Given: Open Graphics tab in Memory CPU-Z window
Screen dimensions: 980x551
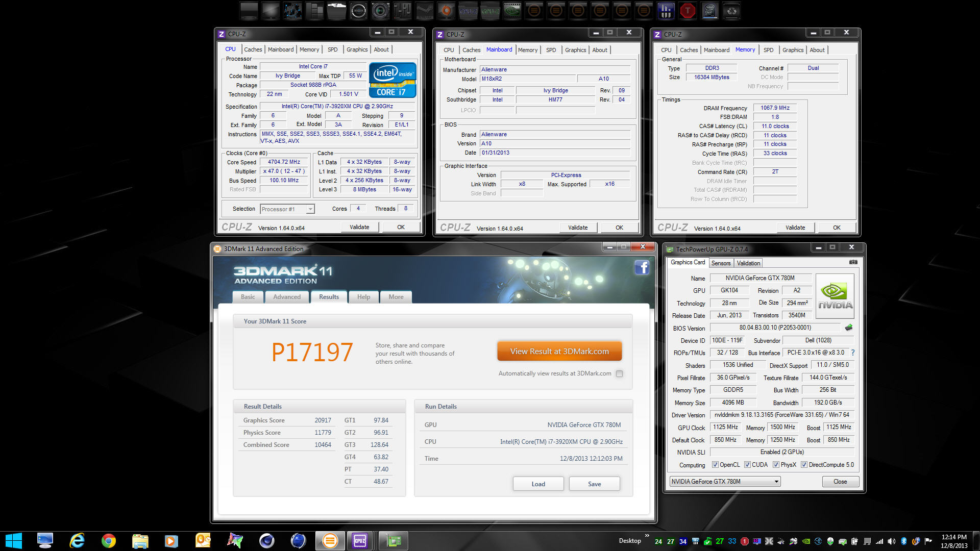Looking at the screenshot, I should [793, 50].
